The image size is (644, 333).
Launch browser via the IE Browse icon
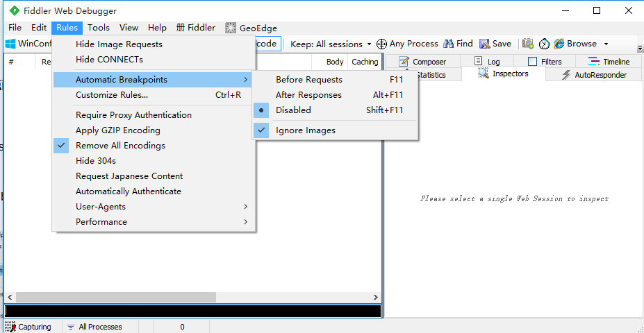[559, 44]
